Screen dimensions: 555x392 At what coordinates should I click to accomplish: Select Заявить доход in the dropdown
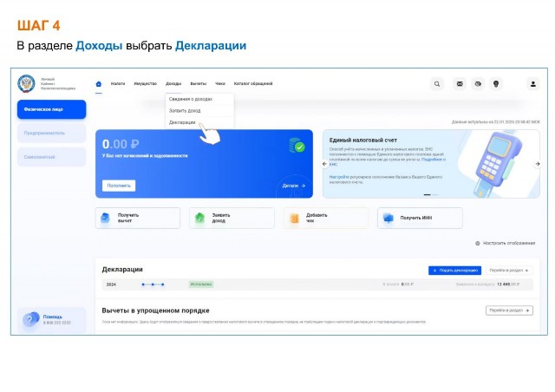click(185, 111)
